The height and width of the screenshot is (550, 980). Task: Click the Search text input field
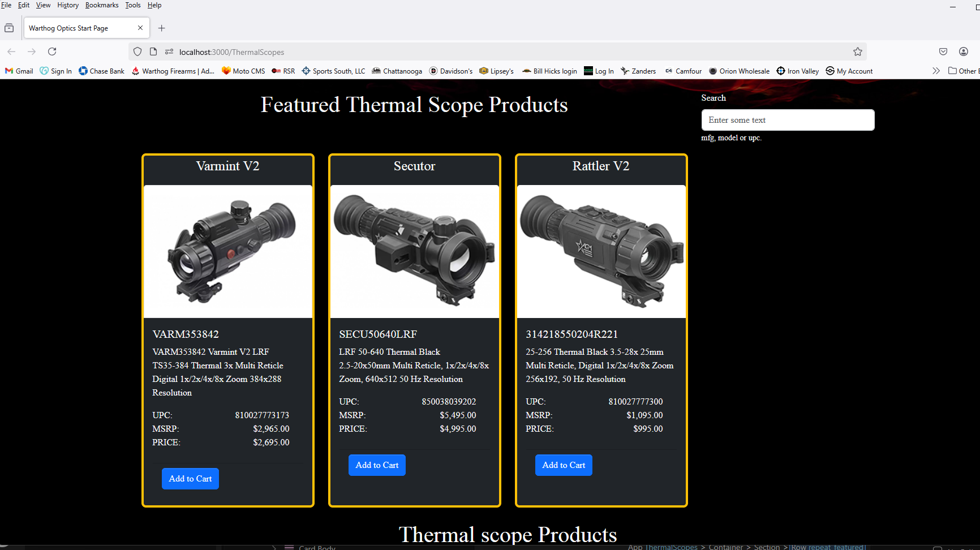pos(788,120)
